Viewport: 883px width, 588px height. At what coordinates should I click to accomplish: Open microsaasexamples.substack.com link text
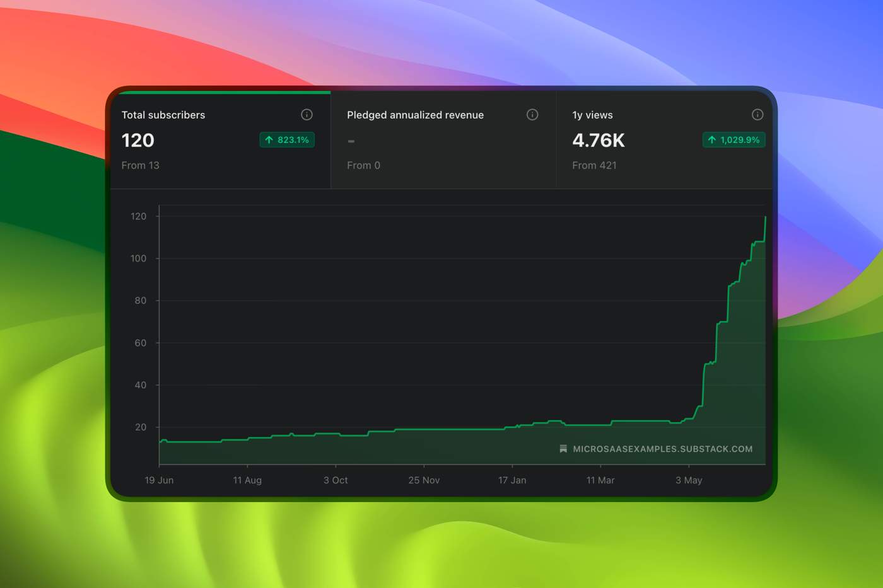[x=663, y=449]
